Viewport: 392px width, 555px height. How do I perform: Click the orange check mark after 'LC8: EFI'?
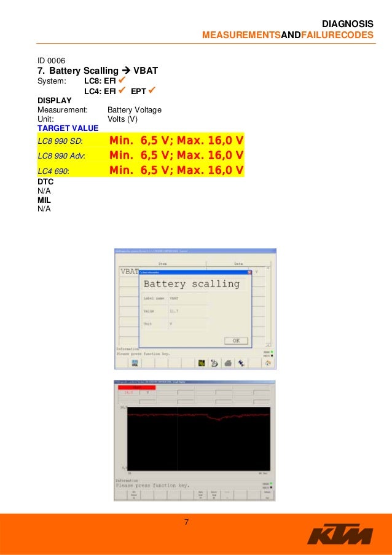point(122,80)
